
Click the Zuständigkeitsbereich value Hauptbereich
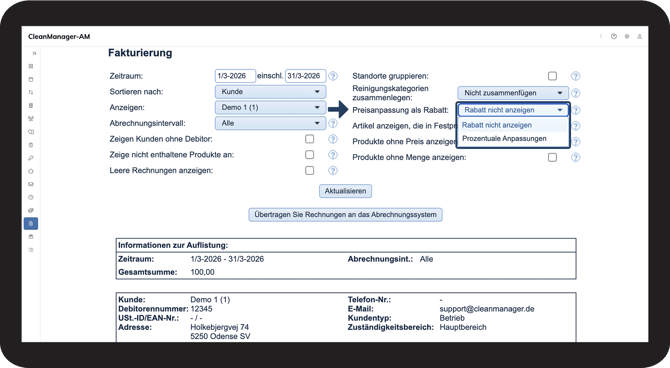(x=463, y=327)
